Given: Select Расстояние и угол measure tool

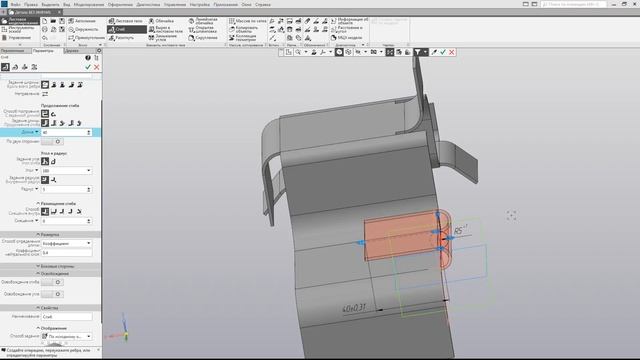Looking at the screenshot, I should (347, 29).
